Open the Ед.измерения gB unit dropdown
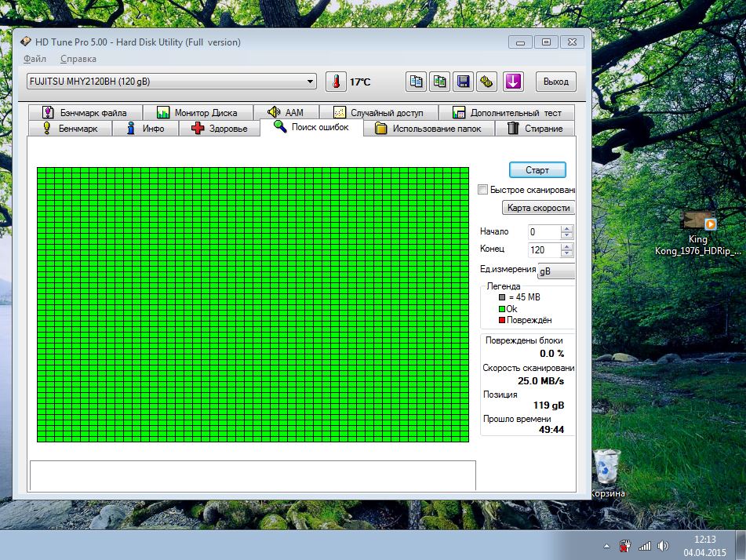746x560 pixels. (x=555, y=271)
